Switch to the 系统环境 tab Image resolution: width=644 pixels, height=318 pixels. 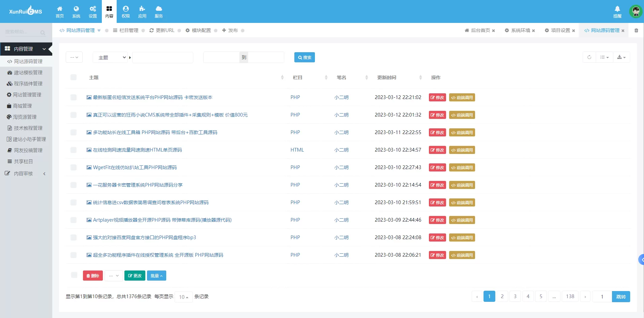520,30
